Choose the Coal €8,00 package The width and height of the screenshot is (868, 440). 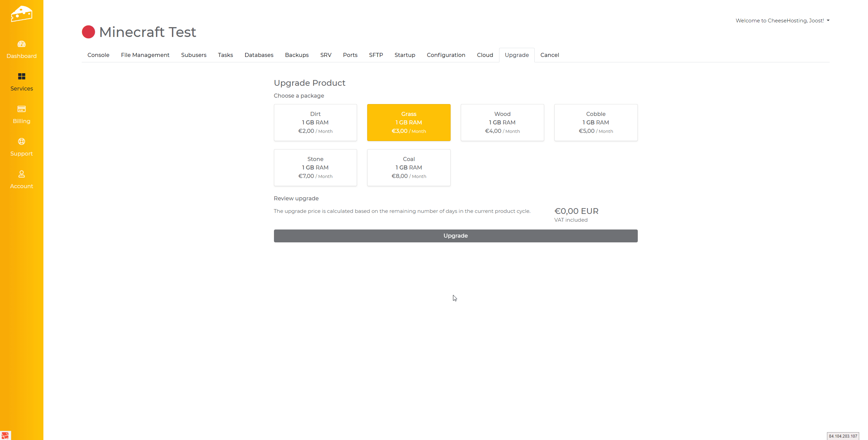pos(409,167)
